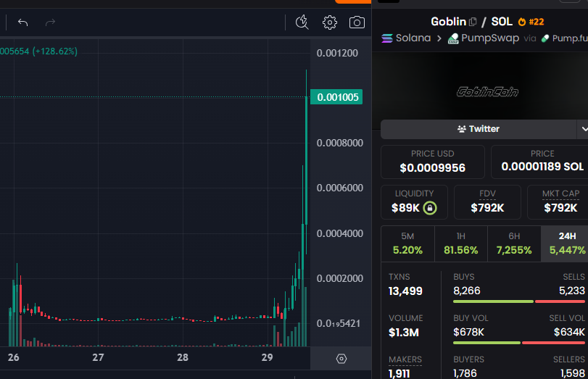Click the LIQUIDITY $89K box
Viewport: 588px width, 379px height.
pyautogui.click(x=414, y=202)
